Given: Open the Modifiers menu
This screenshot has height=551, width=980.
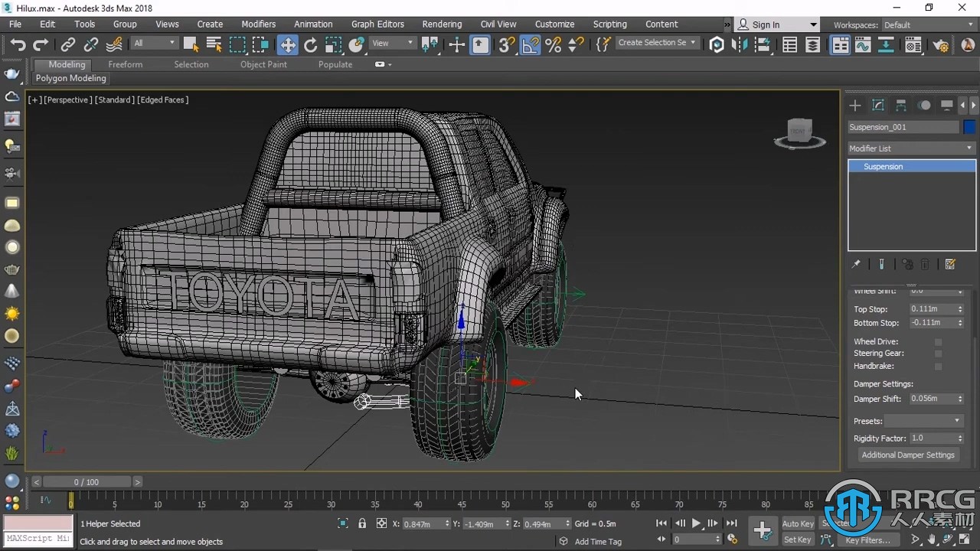Looking at the screenshot, I should click(x=258, y=24).
